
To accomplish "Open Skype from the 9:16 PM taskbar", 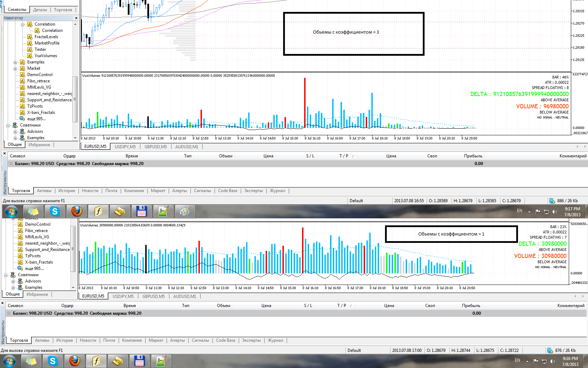I will click(53, 361).
